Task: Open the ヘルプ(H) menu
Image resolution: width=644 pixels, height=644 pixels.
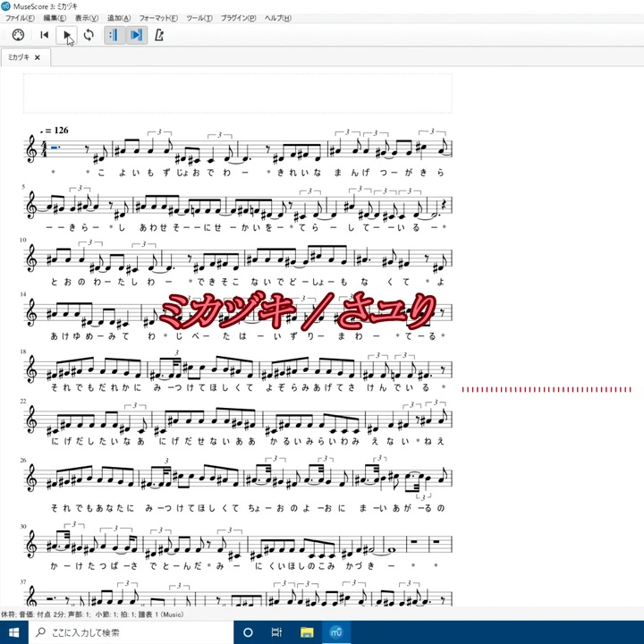Action: point(277,18)
